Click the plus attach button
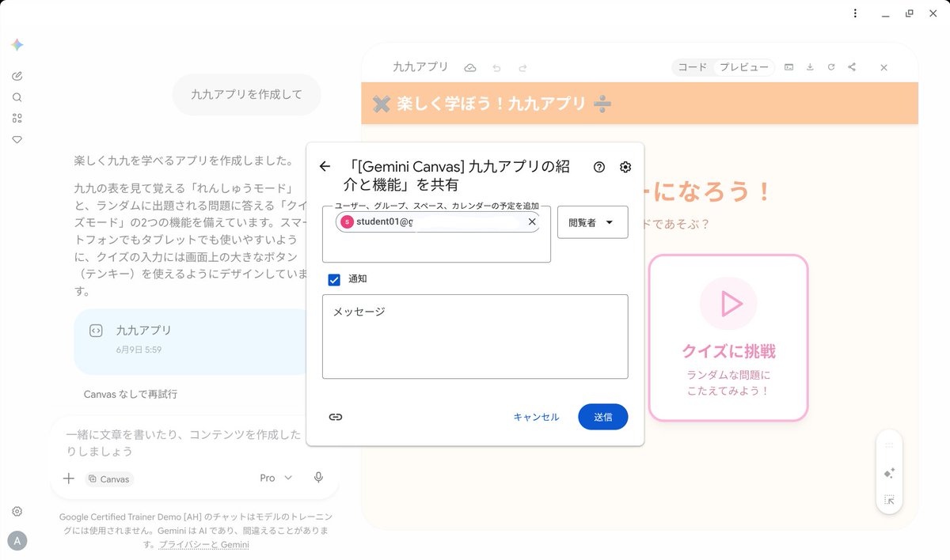950x560 pixels. (x=69, y=479)
